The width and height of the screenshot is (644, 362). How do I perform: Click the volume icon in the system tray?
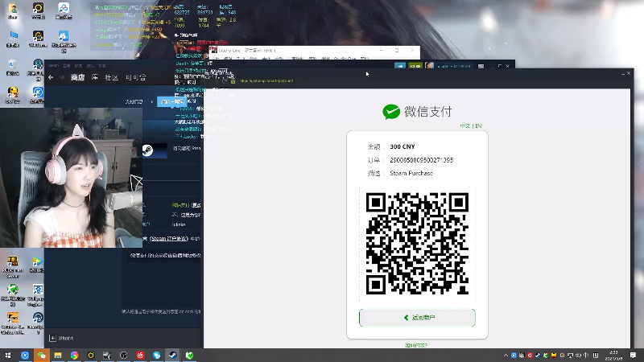[578, 356]
